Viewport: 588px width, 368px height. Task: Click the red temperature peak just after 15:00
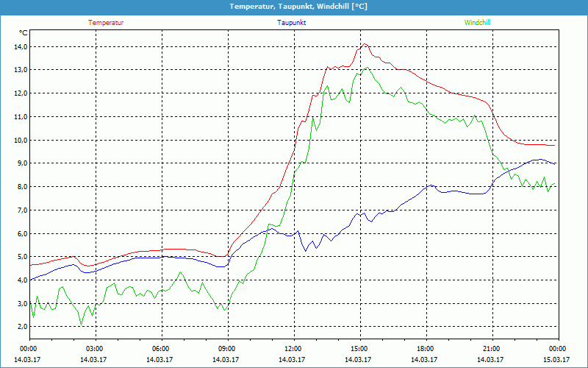coord(364,44)
